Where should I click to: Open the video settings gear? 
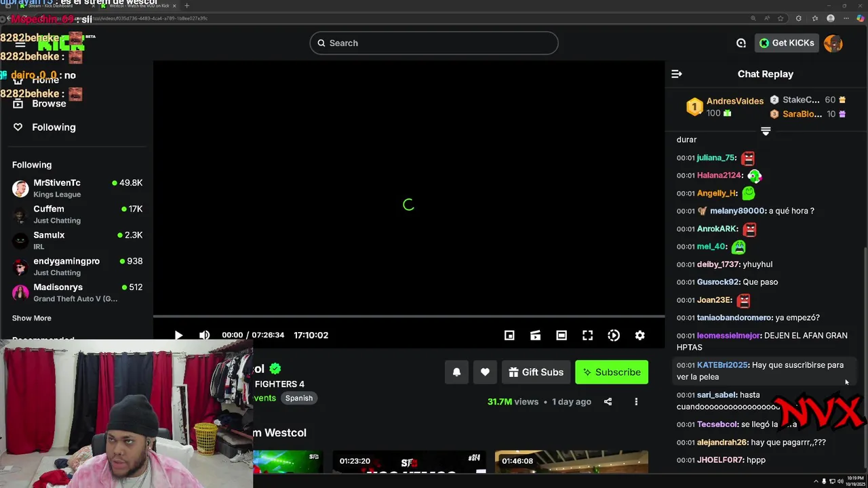(639, 335)
